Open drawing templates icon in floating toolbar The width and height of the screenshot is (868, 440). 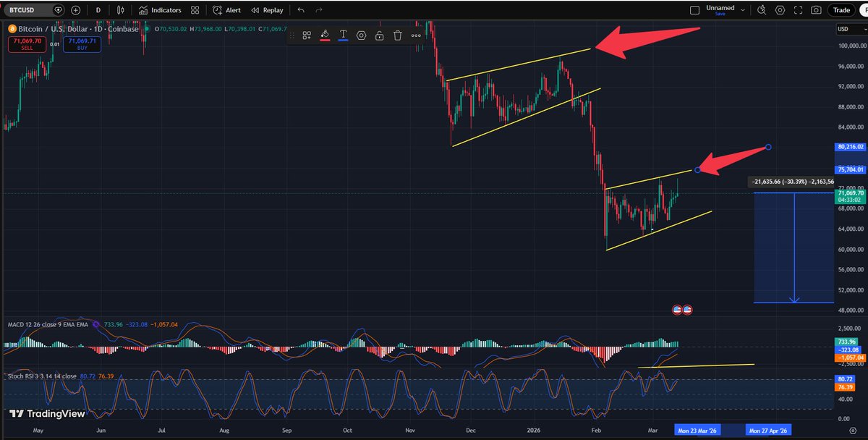pos(307,35)
